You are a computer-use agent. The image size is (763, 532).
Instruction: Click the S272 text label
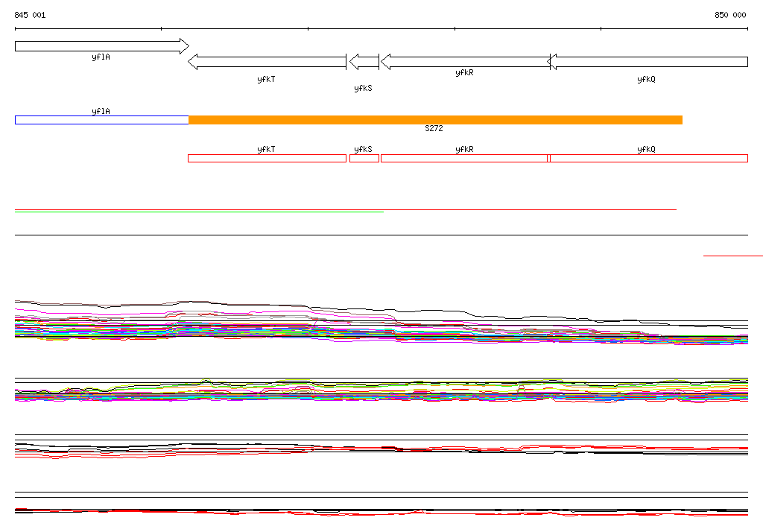point(434,129)
